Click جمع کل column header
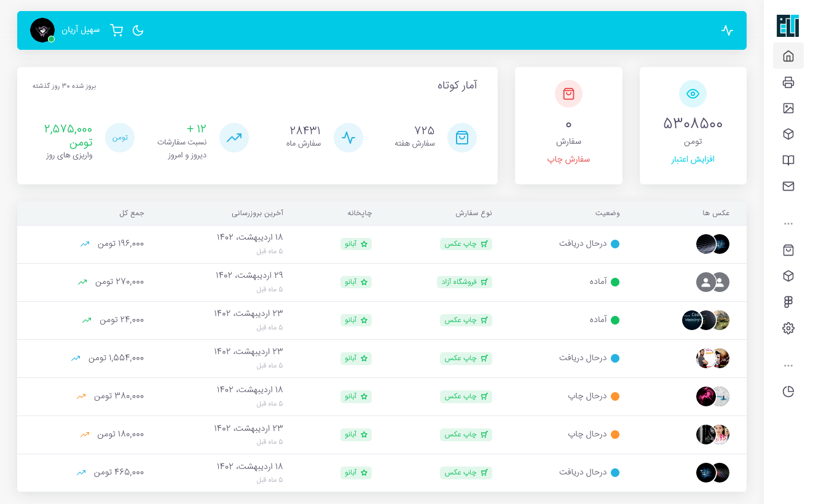The height and width of the screenshot is (504, 813). pos(132,213)
